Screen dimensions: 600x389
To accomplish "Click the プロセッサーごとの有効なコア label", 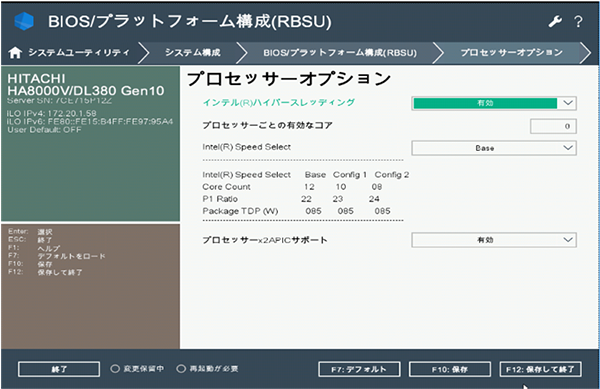I will [267, 125].
